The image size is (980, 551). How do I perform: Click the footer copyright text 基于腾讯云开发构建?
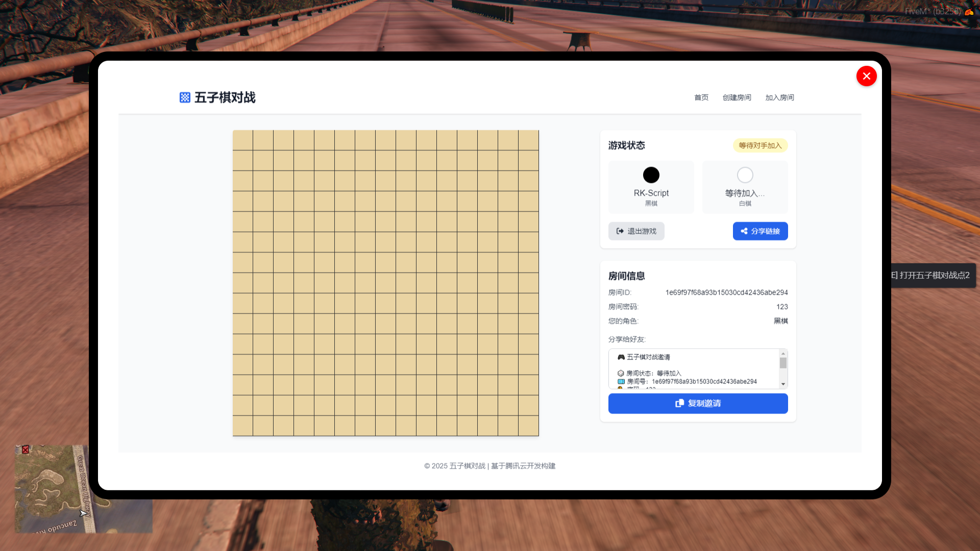[523, 466]
